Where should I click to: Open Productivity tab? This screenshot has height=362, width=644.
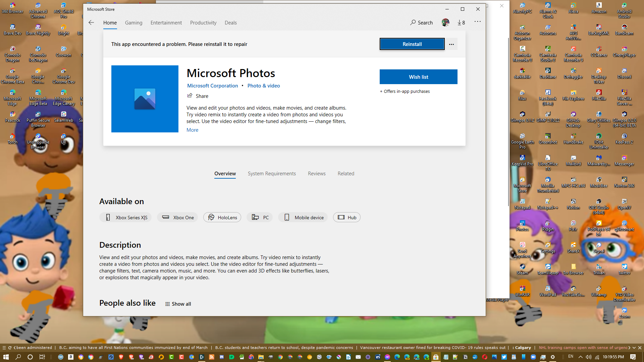pos(203,22)
